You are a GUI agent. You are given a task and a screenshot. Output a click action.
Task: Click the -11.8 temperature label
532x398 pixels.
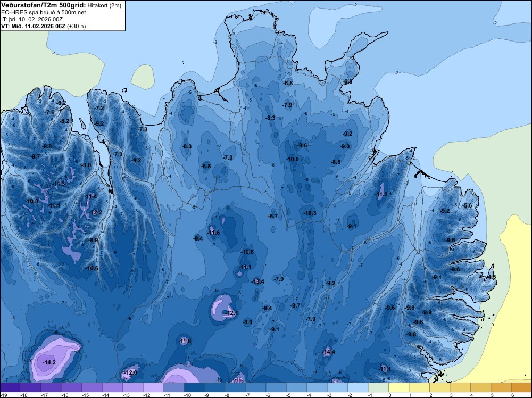(x=185, y=341)
